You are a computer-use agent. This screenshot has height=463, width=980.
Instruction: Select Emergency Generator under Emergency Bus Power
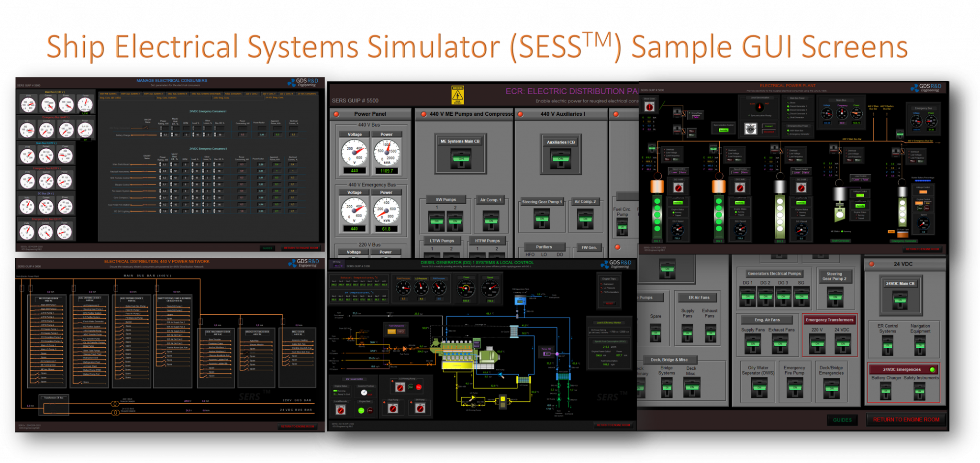click(799, 134)
